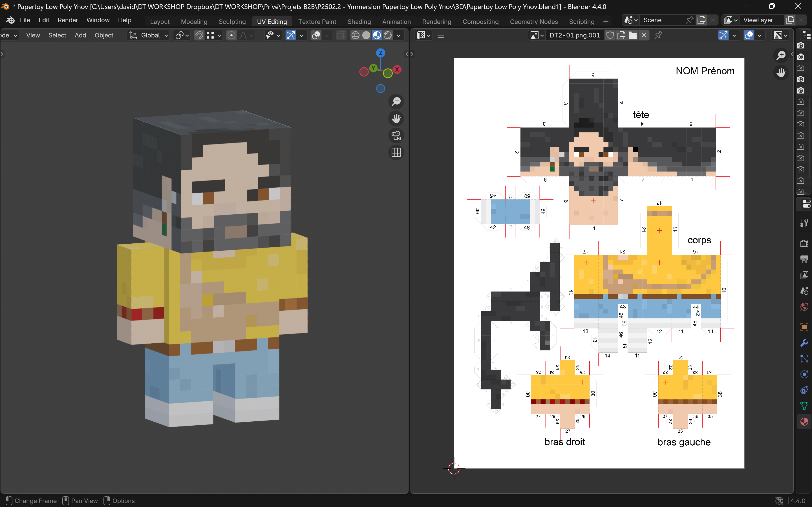Select wireframe viewport shading

(x=355, y=35)
